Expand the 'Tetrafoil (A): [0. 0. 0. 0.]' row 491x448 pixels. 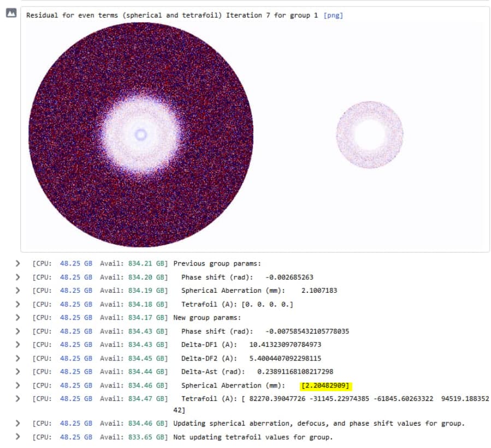click(x=18, y=304)
